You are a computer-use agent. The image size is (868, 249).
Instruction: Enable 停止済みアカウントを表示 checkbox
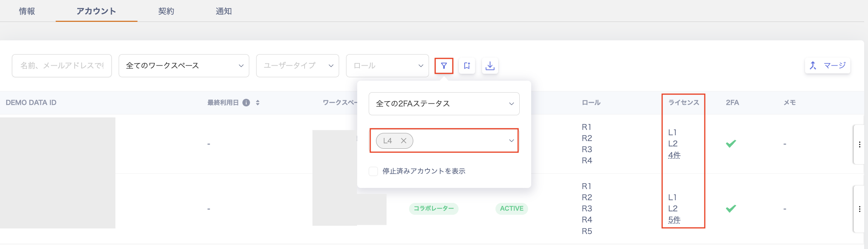click(373, 171)
